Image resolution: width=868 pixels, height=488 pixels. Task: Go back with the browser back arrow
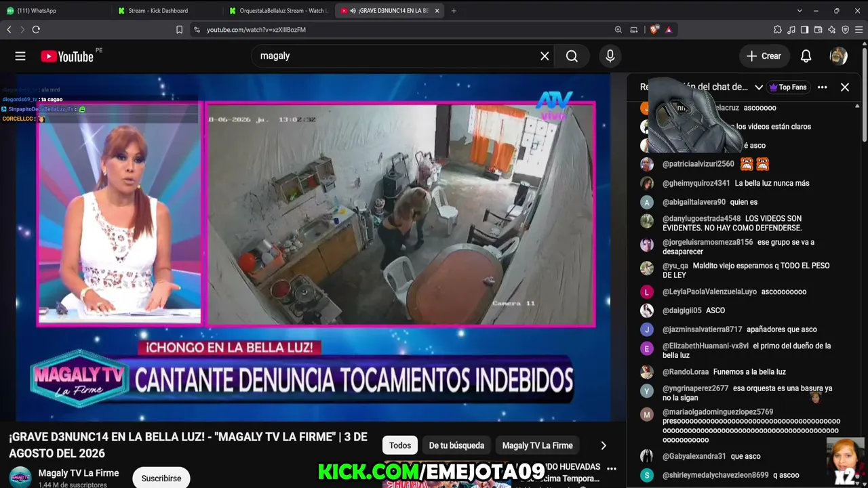coord(9,30)
